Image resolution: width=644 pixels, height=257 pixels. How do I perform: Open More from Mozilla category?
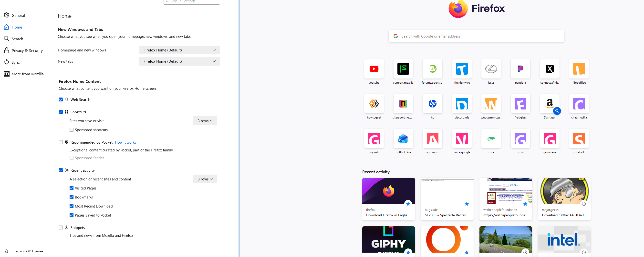coord(24,74)
